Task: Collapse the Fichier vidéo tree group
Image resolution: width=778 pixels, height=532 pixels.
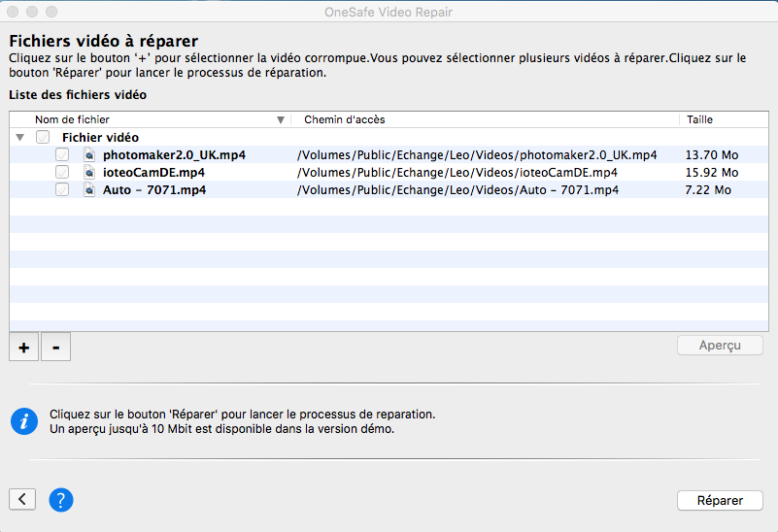Action: [20, 138]
